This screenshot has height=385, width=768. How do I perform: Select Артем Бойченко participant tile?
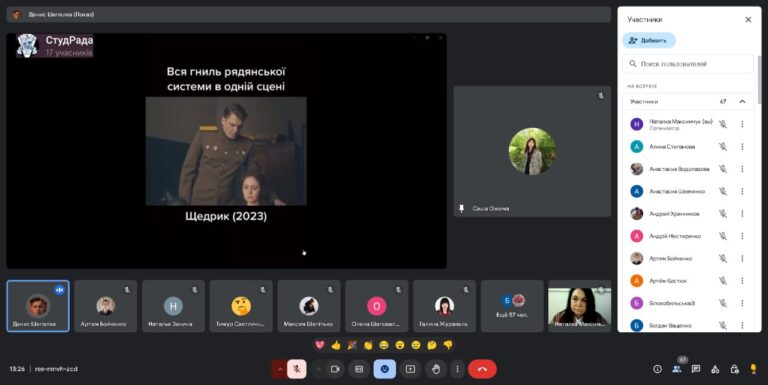pos(105,306)
